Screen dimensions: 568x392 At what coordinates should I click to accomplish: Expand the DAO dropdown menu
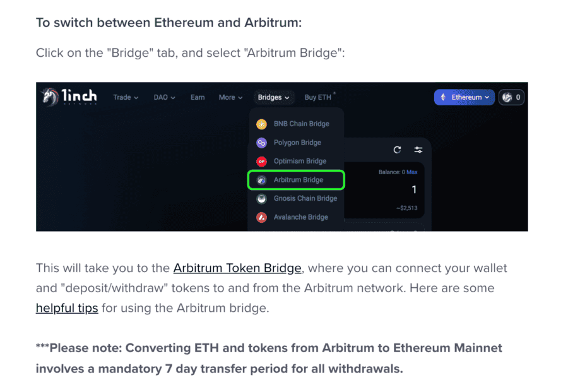pos(165,97)
